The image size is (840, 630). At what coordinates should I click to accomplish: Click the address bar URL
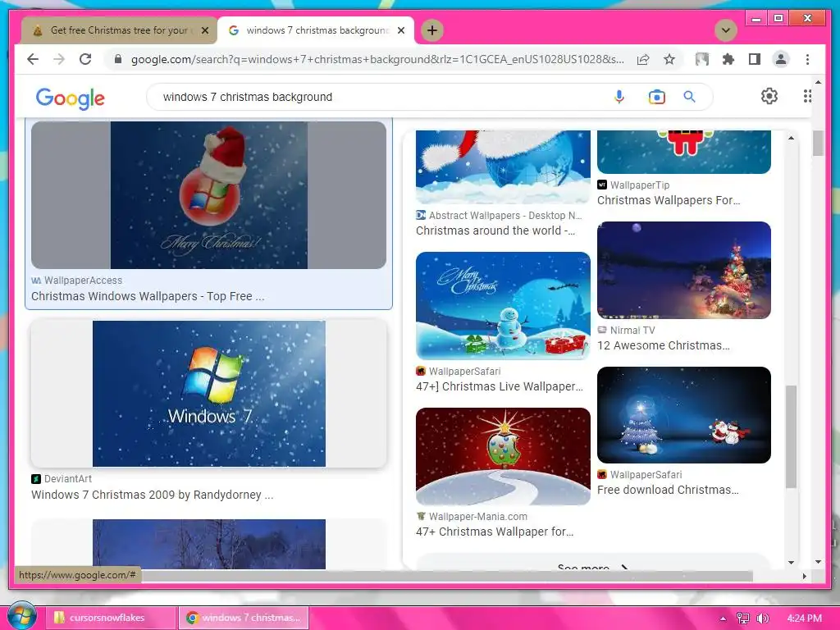377,59
